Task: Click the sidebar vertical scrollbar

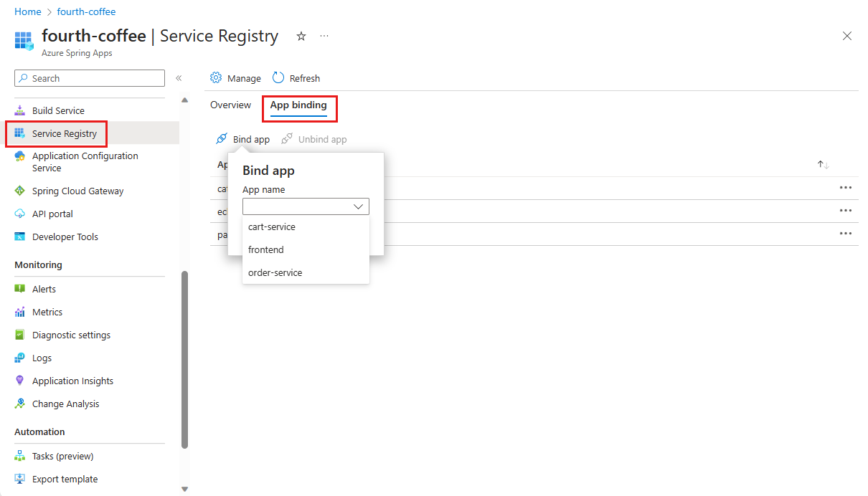Action: point(184,358)
